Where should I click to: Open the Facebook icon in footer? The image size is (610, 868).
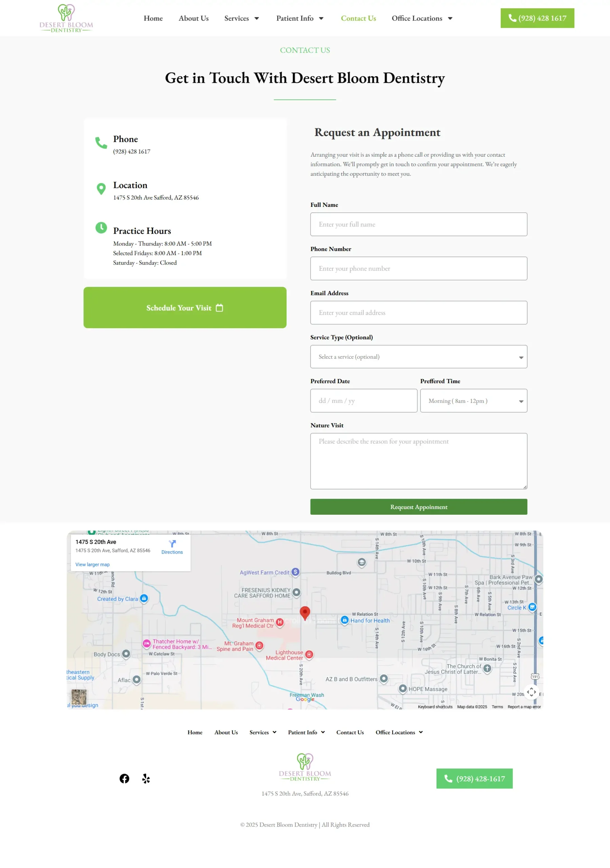pos(124,778)
